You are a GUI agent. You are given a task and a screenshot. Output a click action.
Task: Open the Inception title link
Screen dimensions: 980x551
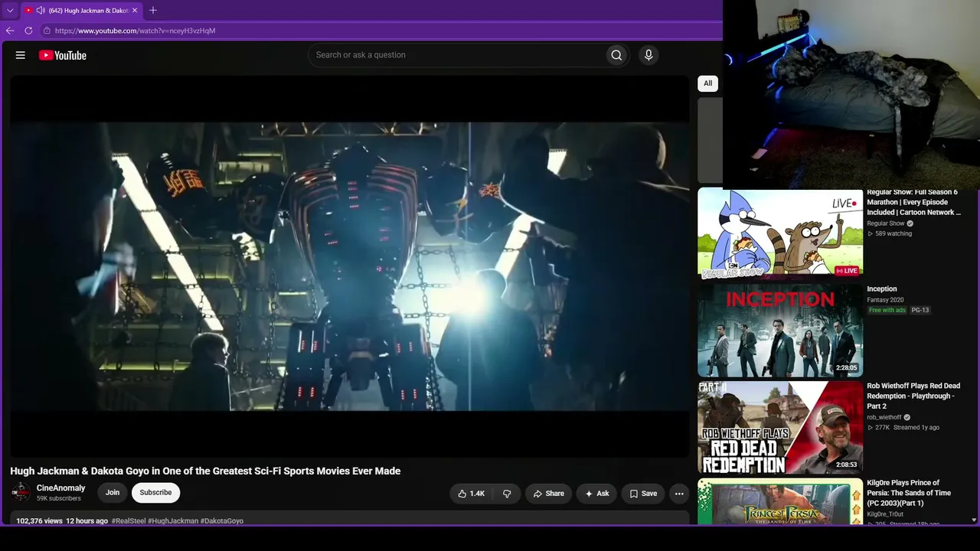click(882, 289)
